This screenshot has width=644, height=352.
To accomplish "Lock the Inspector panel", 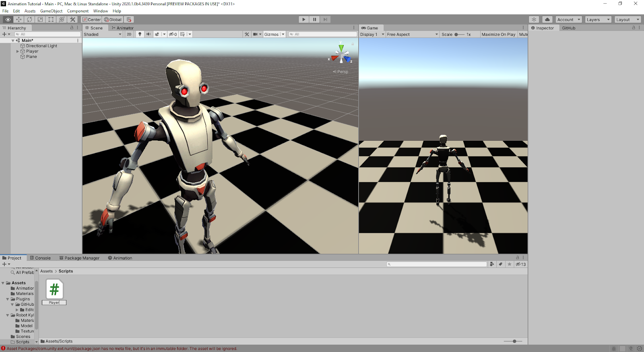I will (634, 28).
